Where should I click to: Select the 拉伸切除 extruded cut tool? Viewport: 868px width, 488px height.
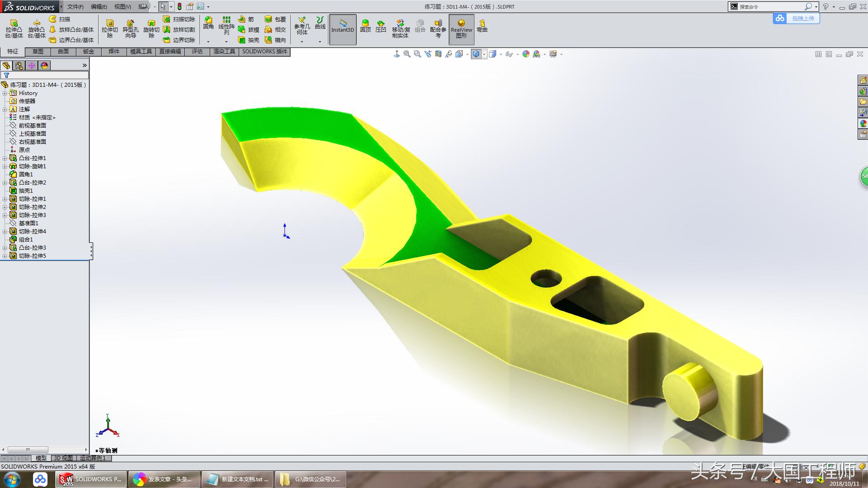[110, 28]
